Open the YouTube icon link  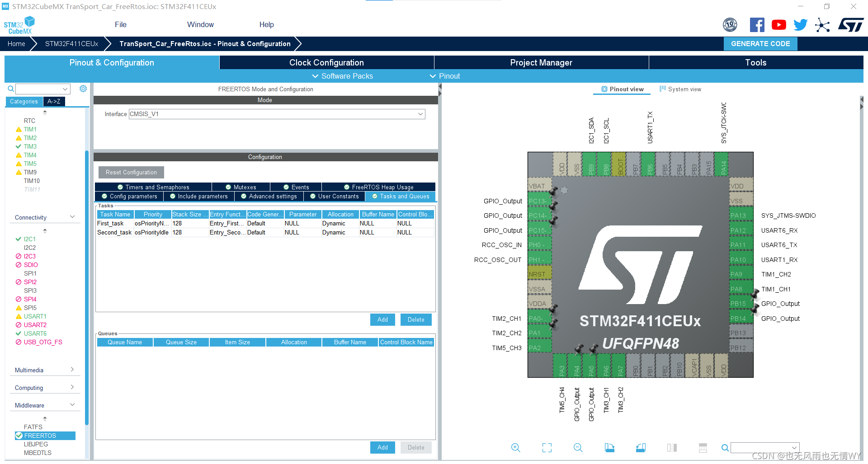pyautogui.click(x=778, y=25)
